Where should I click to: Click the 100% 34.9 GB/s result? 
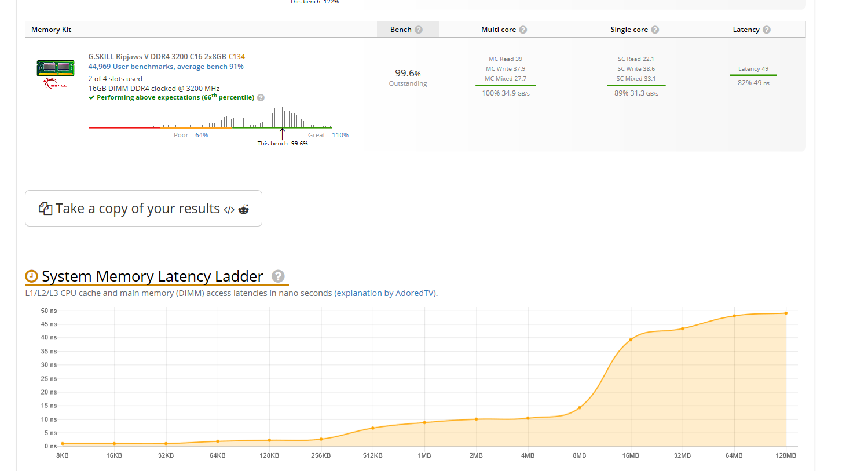click(x=506, y=93)
